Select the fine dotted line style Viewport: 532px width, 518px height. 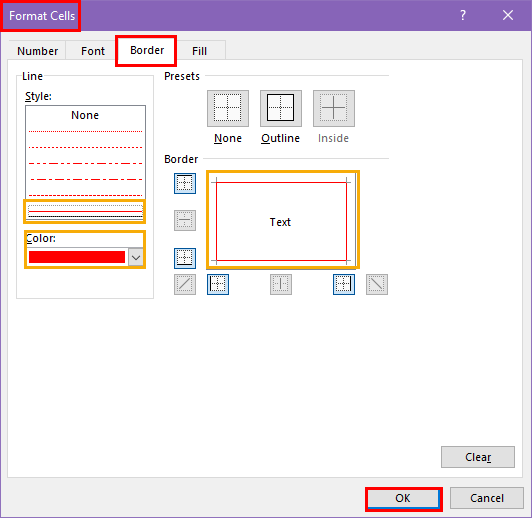point(85,131)
